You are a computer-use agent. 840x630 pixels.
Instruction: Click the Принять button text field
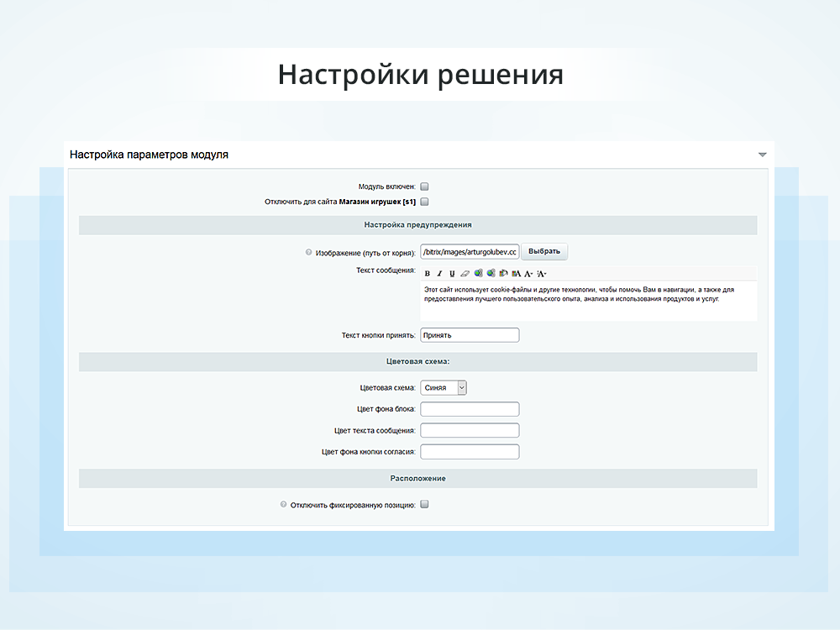470,334
